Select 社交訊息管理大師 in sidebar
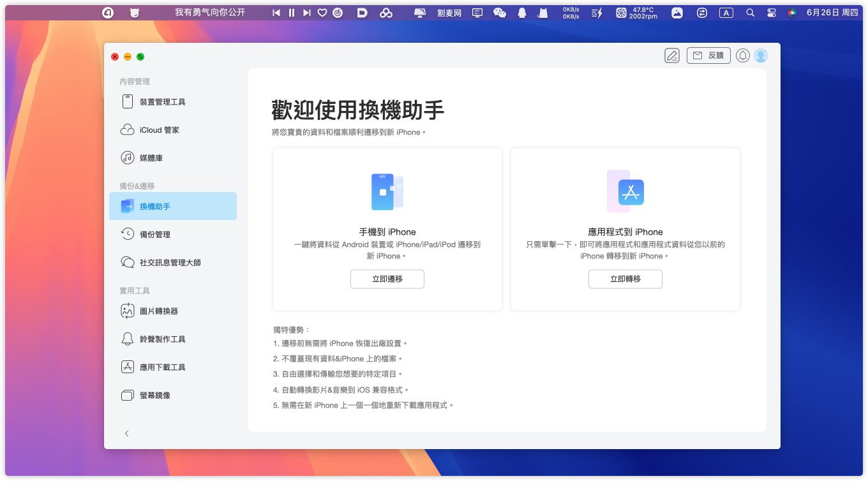Screen dimensions: 868x481 (x=170, y=263)
